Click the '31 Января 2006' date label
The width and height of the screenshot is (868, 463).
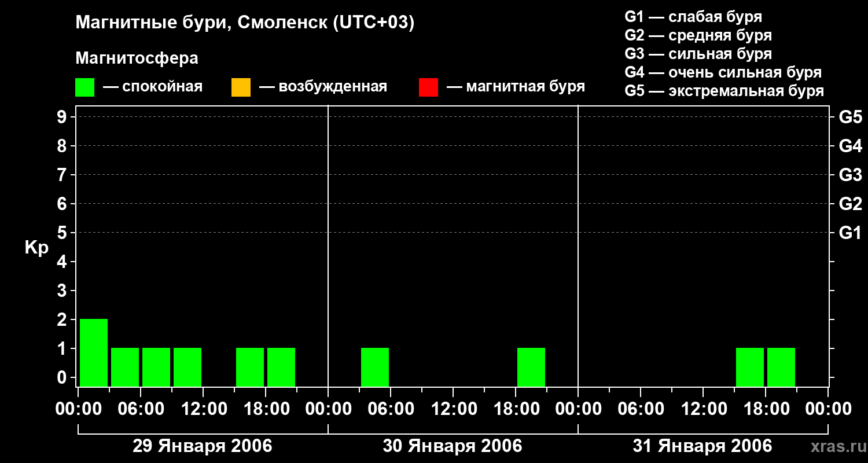point(703,446)
